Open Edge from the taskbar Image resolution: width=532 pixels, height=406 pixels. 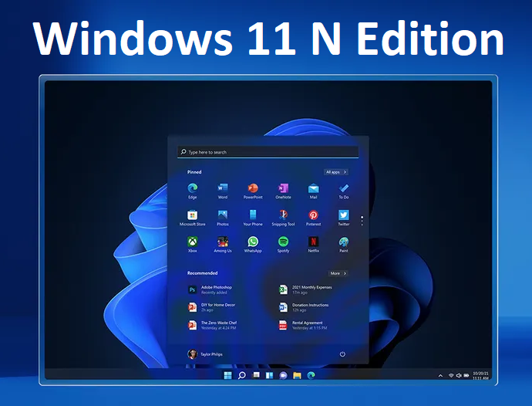(311, 375)
